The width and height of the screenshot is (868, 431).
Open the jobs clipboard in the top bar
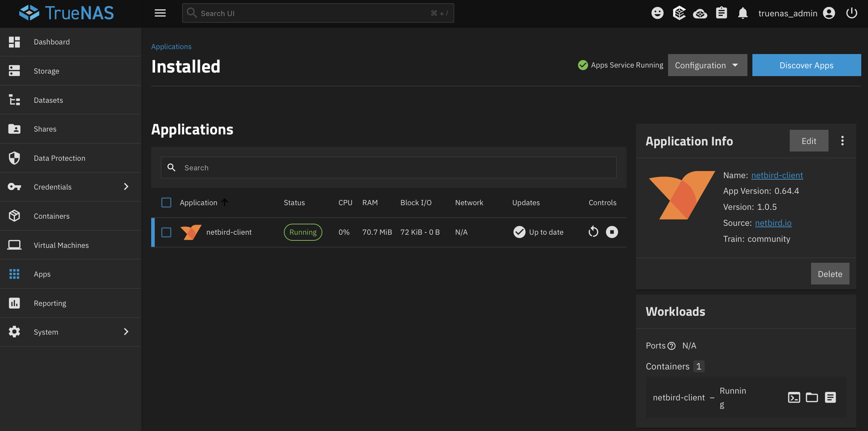721,13
